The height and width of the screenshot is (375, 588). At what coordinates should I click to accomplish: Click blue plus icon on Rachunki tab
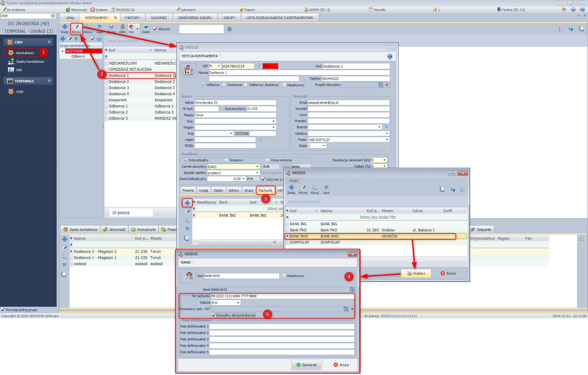(x=187, y=203)
